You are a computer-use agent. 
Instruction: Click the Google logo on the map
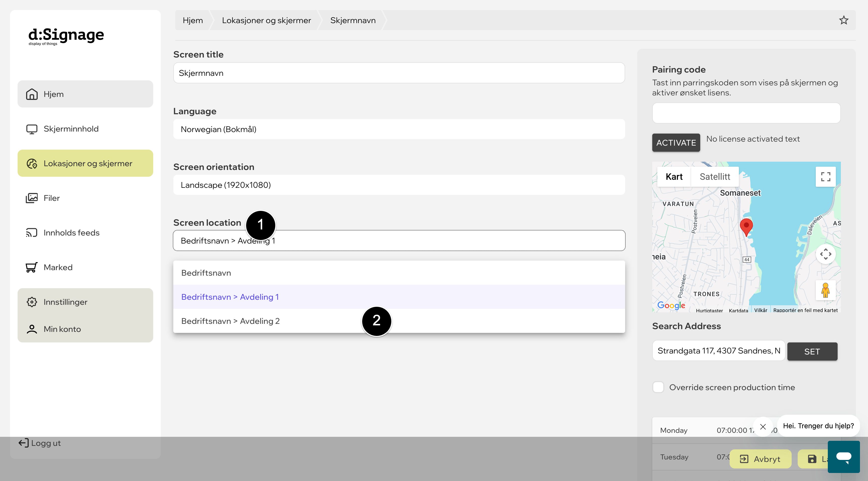[671, 306]
